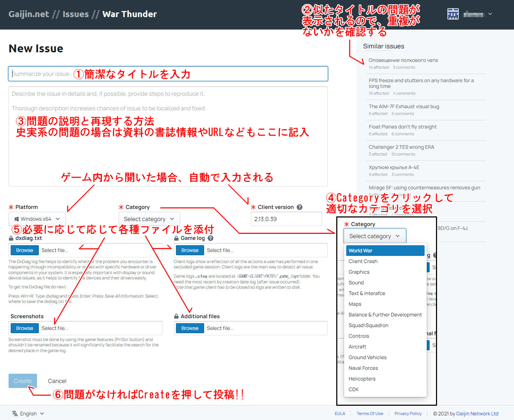Choose Sound category option
514x420 pixels.
[385, 283]
